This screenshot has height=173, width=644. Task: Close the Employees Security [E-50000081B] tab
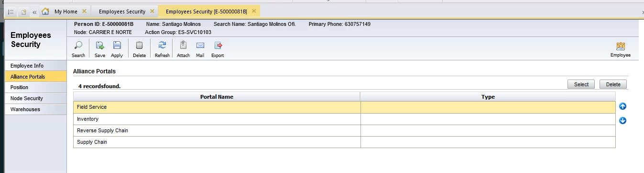254,11
